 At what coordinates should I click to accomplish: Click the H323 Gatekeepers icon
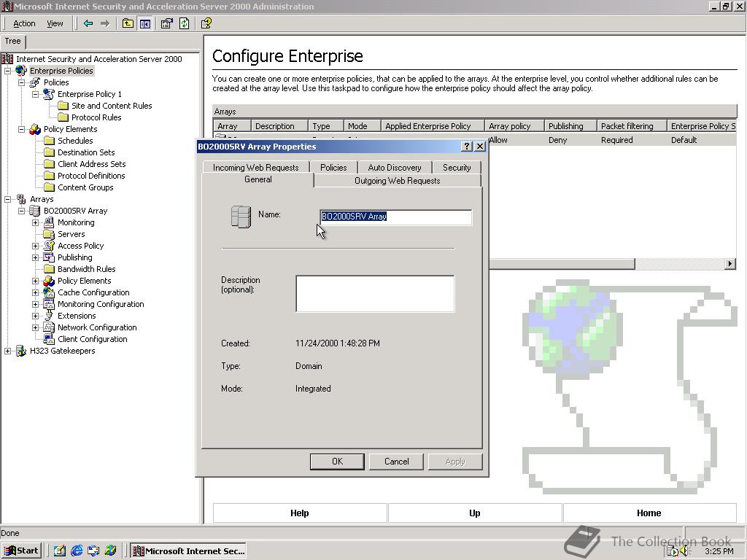(21, 351)
